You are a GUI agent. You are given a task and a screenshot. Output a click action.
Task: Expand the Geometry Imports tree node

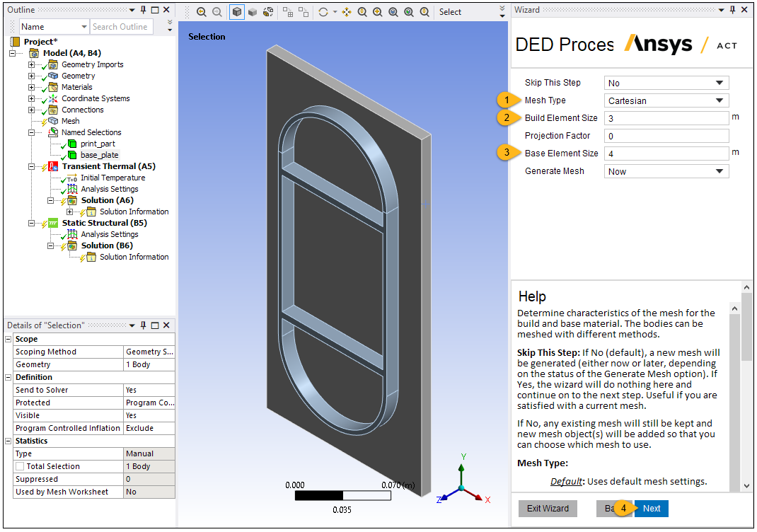30,64
